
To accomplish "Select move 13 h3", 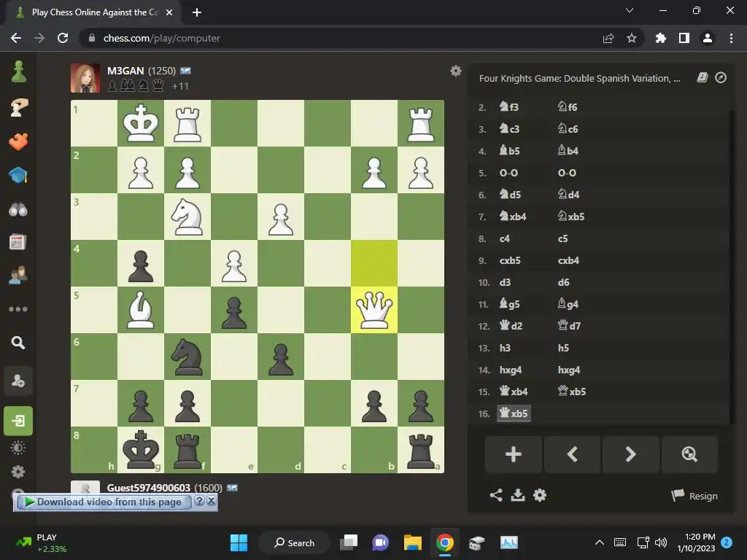I will click(x=505, y=348).
